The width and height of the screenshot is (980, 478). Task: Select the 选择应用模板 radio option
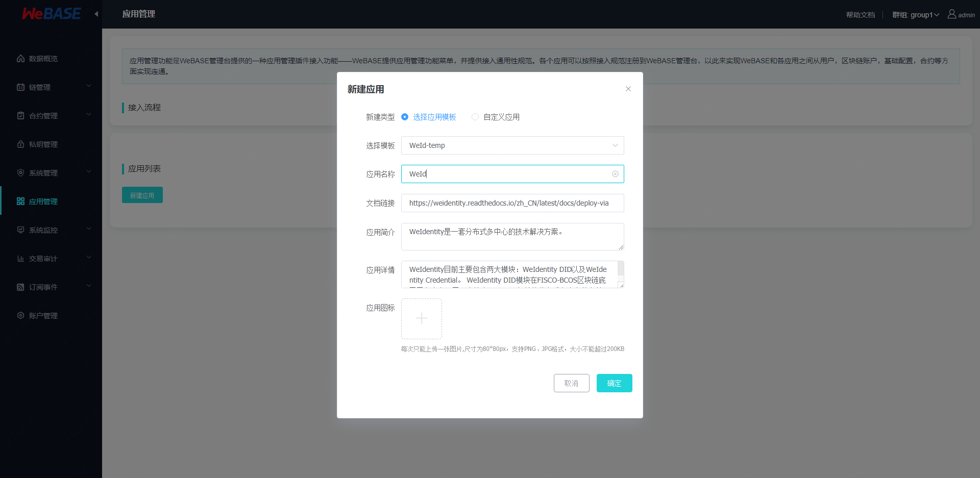coord(405,117)
